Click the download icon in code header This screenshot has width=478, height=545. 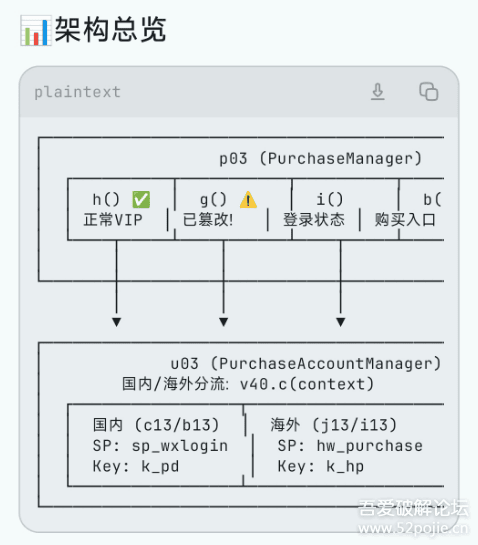pyautogui.click(x=378, y=92)
